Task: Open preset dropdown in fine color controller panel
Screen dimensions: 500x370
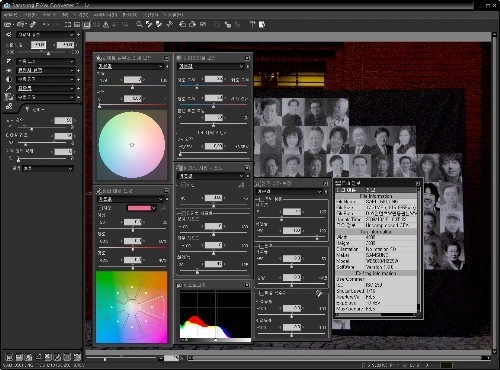Action: (x=130, y=199)
